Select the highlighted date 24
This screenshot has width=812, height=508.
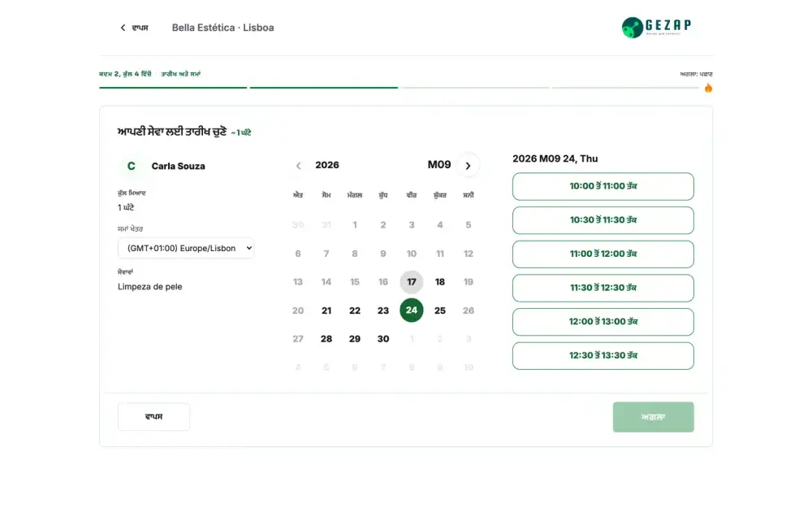(411, 310)
